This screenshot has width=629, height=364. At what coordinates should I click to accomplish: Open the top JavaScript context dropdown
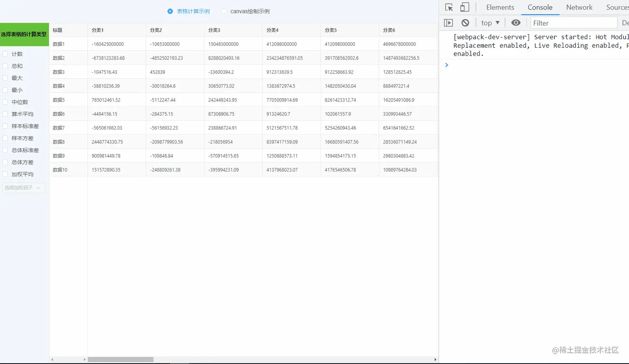click(490, 23)
